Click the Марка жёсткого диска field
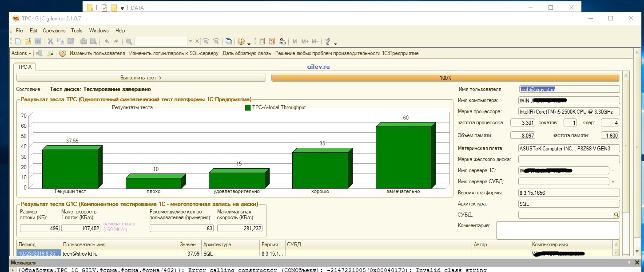Image resolution: width=644 pixels, height=272 pixels. pyautogui.click(x=569, y=159)
